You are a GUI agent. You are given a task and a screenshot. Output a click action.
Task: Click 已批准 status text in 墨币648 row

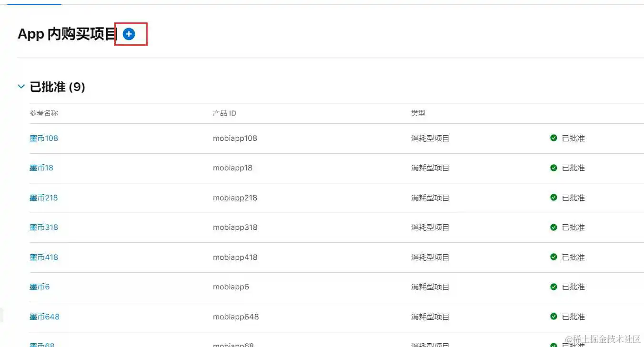[574, 317]
